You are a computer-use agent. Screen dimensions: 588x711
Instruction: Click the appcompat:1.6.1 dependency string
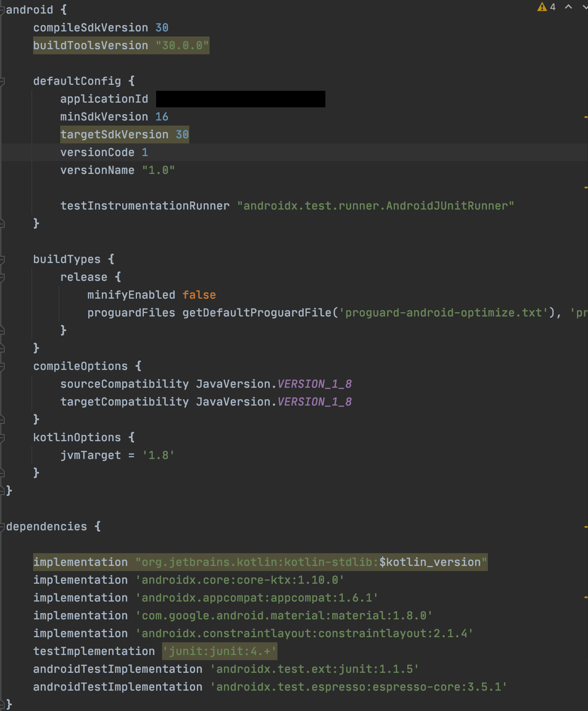[257, 598]
